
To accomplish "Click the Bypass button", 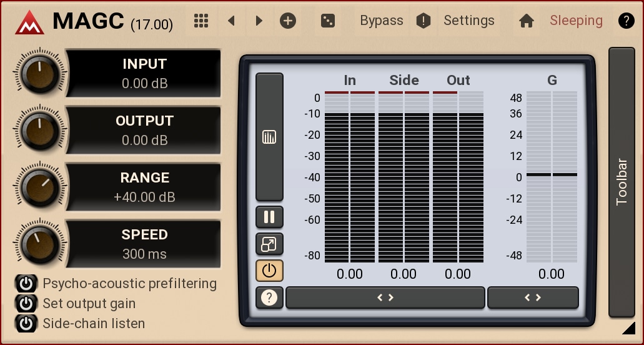I will 382,21.
